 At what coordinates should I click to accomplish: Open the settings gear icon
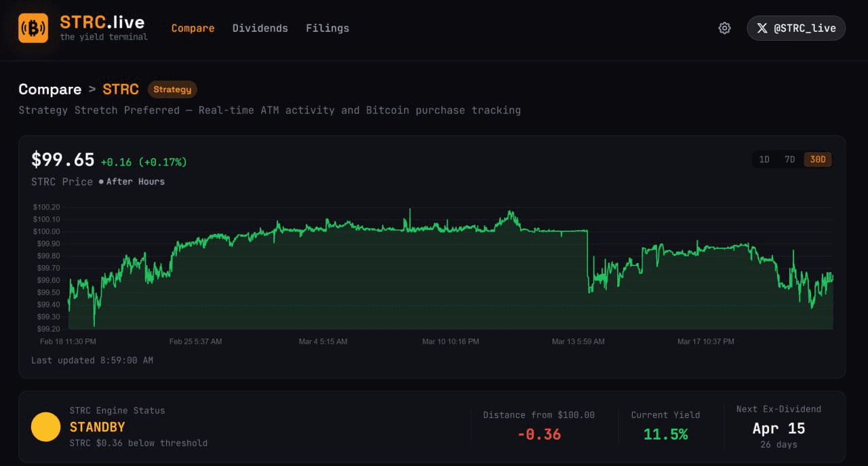tap(724, 28)
